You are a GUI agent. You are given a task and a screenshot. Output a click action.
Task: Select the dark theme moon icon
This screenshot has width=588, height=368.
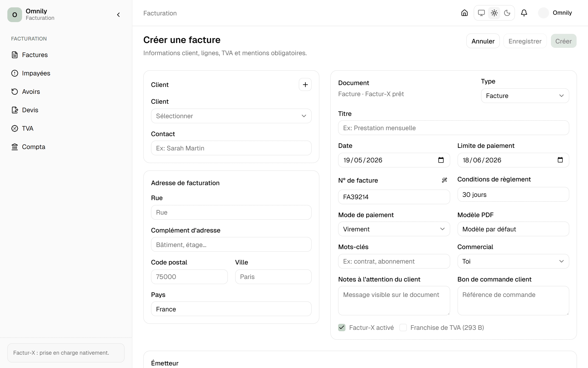coord(507,13)
